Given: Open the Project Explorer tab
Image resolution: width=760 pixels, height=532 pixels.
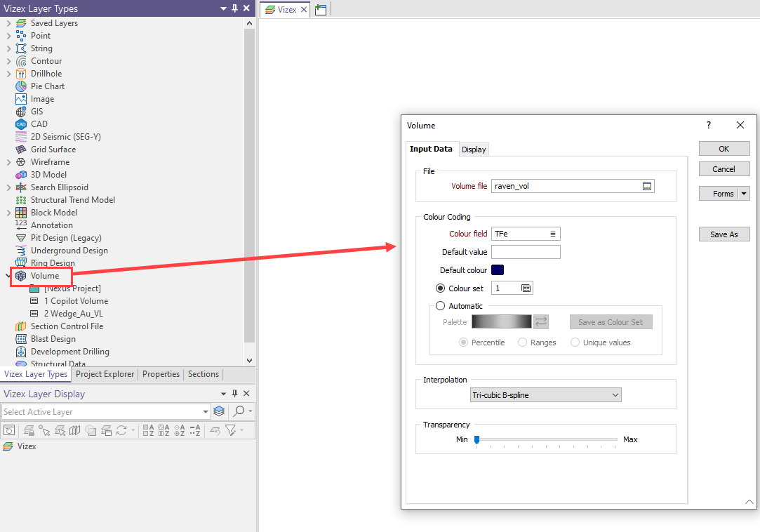Looking at the screenshot, I should 105,374.
